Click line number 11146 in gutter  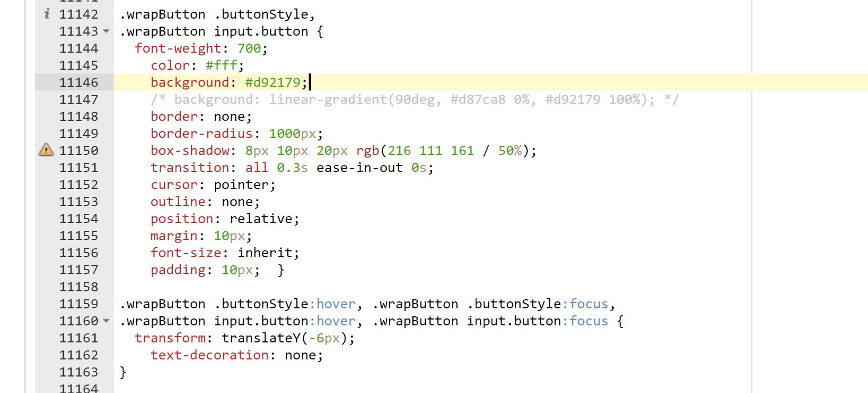[x=79, y=83]
